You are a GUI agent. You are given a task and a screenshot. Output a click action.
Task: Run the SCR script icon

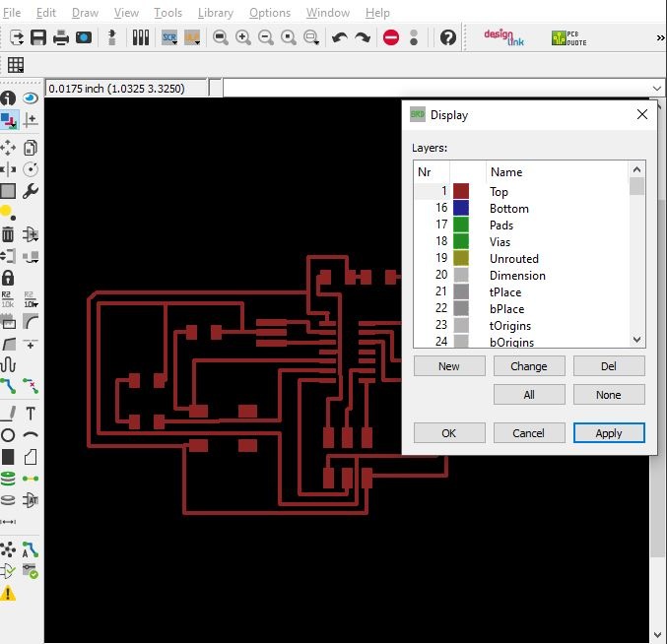pyautogui.click(x=169, y=37)
